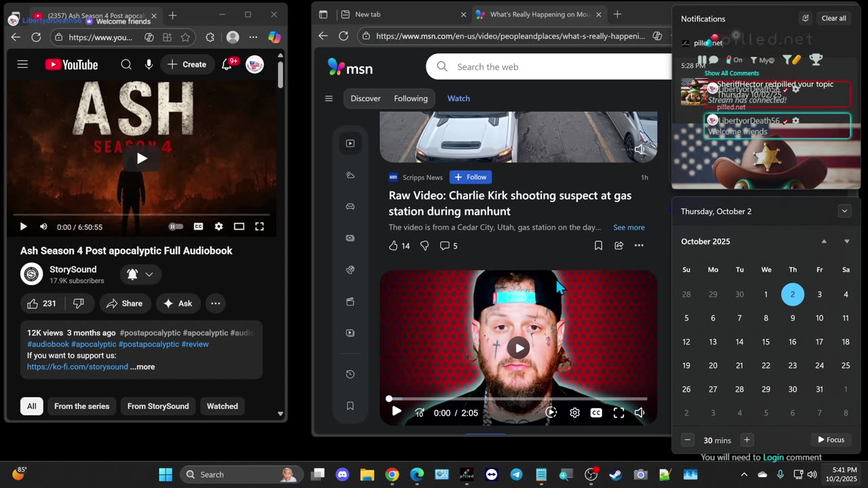This screenshot has height=488, width=868.
Task: Go to previous month in calendar
Action: 824,241
